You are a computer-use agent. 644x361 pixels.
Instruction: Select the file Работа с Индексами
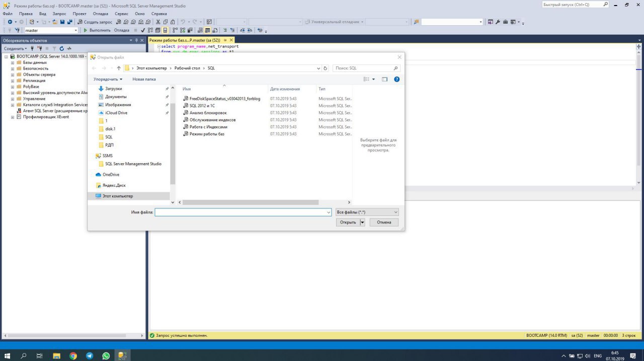[x=208, y=127]
